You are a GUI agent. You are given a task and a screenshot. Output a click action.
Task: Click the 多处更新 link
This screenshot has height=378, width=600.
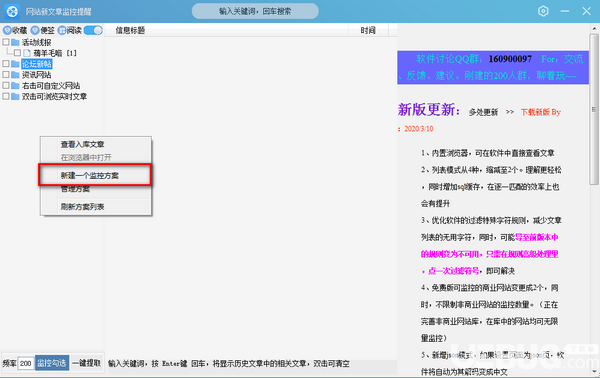coord(483,112)
